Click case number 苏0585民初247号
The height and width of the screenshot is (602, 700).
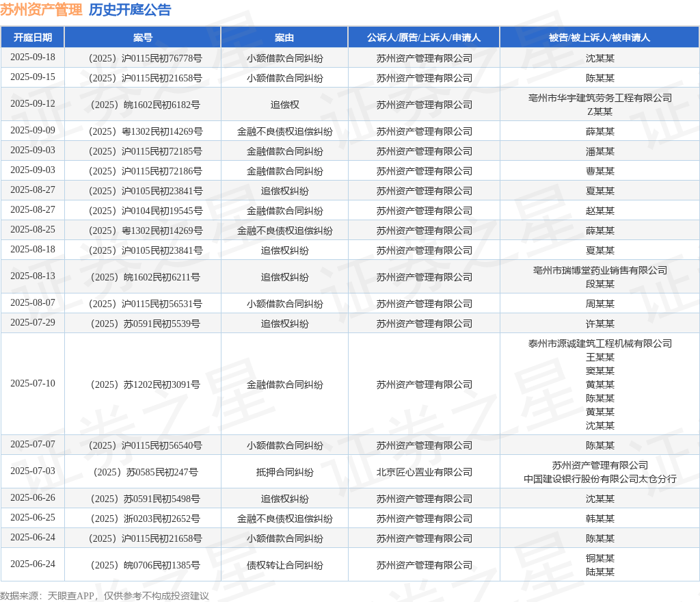[x=146, y=472]
